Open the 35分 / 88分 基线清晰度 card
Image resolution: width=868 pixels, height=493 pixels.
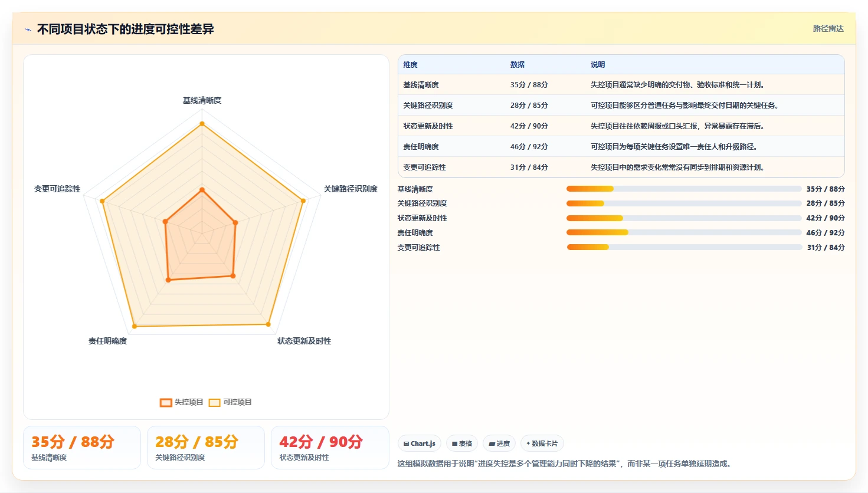click(82, 448)
